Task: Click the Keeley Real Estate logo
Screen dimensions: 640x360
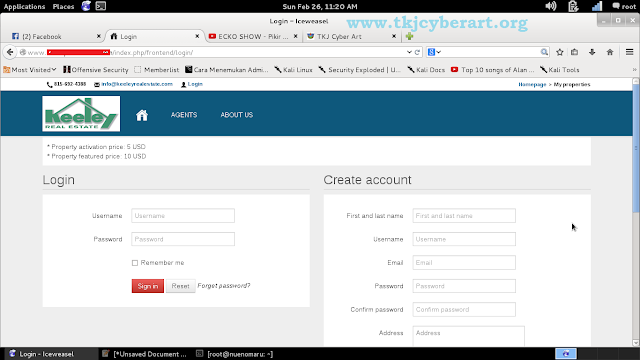Action: pyautogui.click(x=81, y=114)
